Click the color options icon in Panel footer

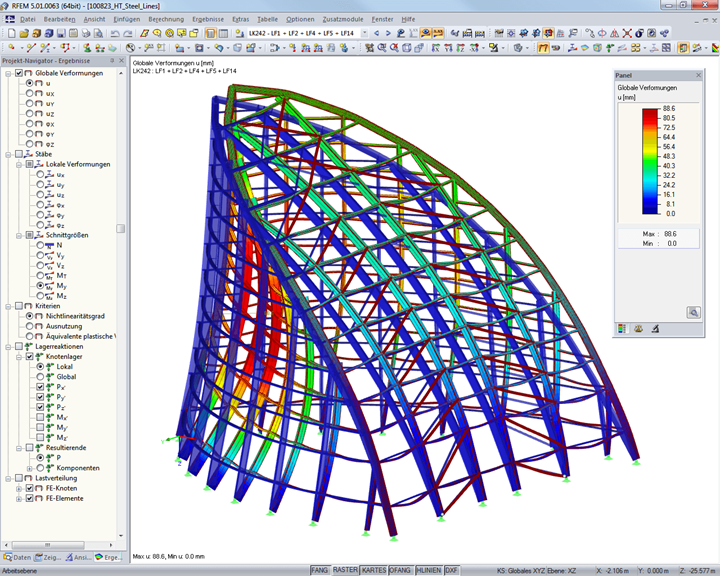[622, 328]
